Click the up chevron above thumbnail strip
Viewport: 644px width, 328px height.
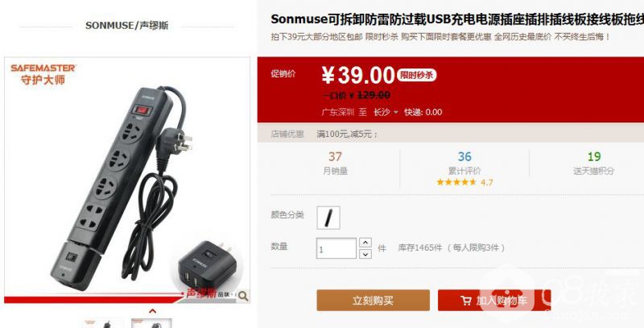pos(152,311)
